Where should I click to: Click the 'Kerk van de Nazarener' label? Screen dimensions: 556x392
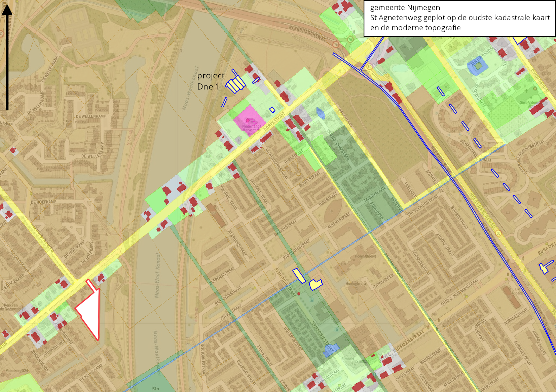coord(11,307)
